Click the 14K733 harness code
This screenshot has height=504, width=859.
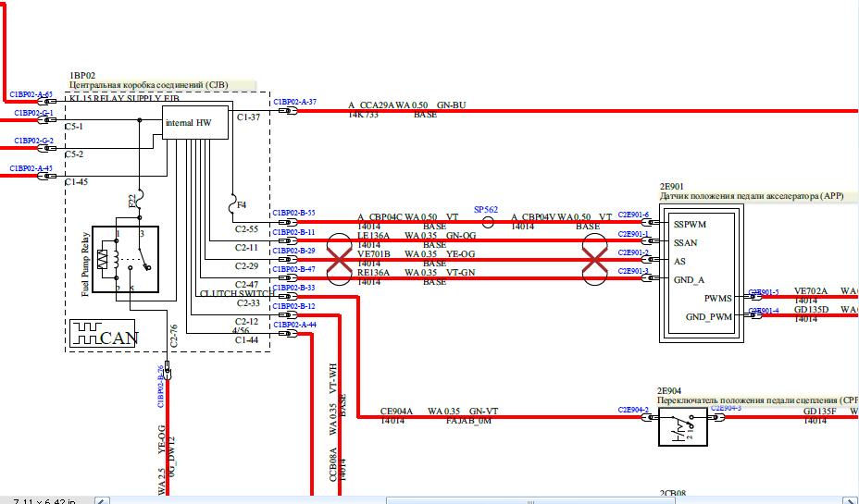(x=363, y=115)
